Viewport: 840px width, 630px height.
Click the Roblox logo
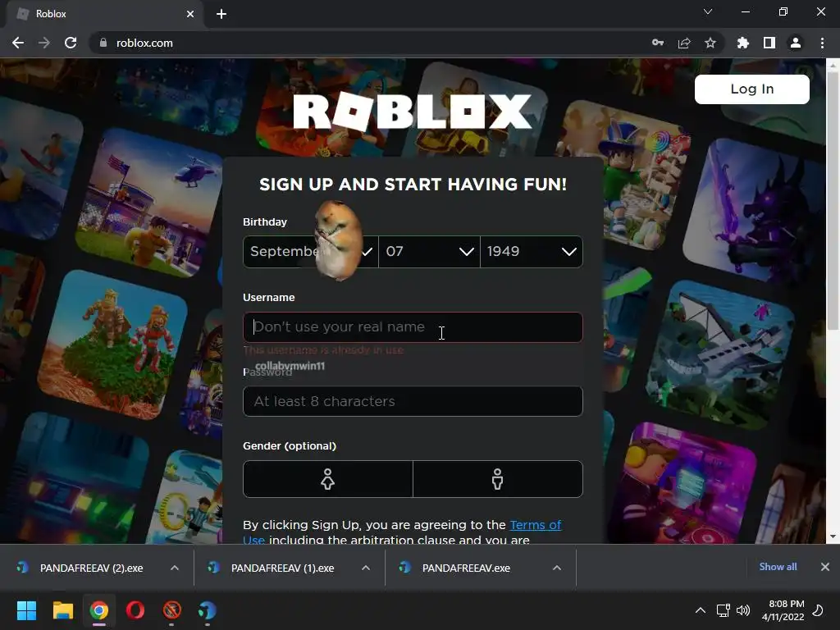pyautogui.click(x=413, y=112)
